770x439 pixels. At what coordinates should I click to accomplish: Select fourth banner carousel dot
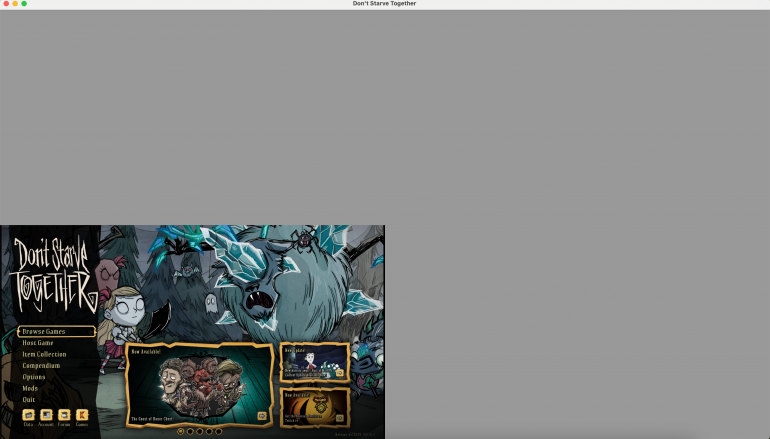coord(209,431)
